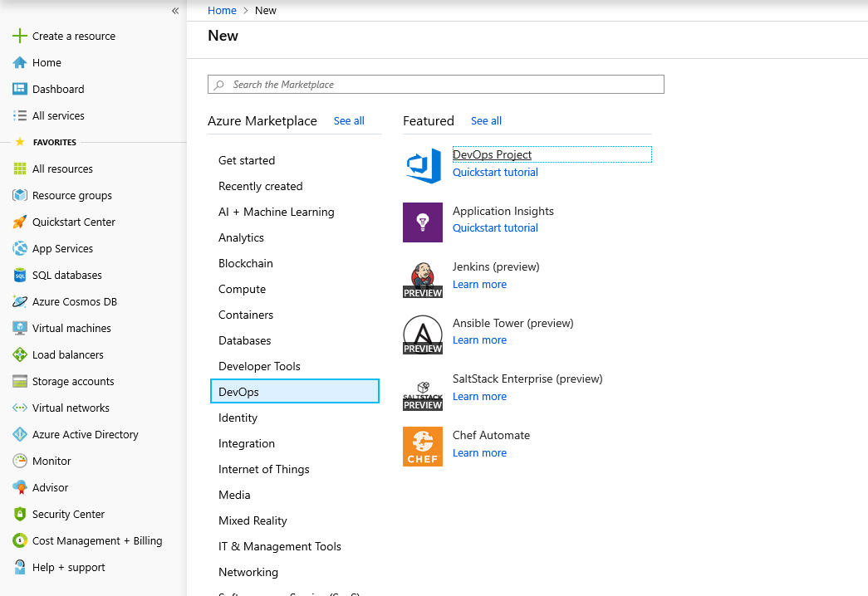
Task: Click the Load balancers diamond icon
Action: (19, 354)
